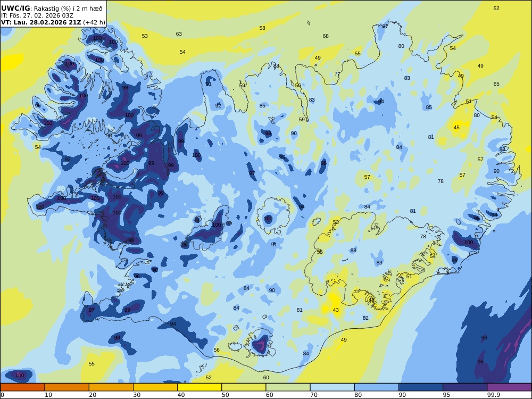The image size is (532, 399).
Task: Select the map humidity value '58'
Action: click(x=262, y=28)
